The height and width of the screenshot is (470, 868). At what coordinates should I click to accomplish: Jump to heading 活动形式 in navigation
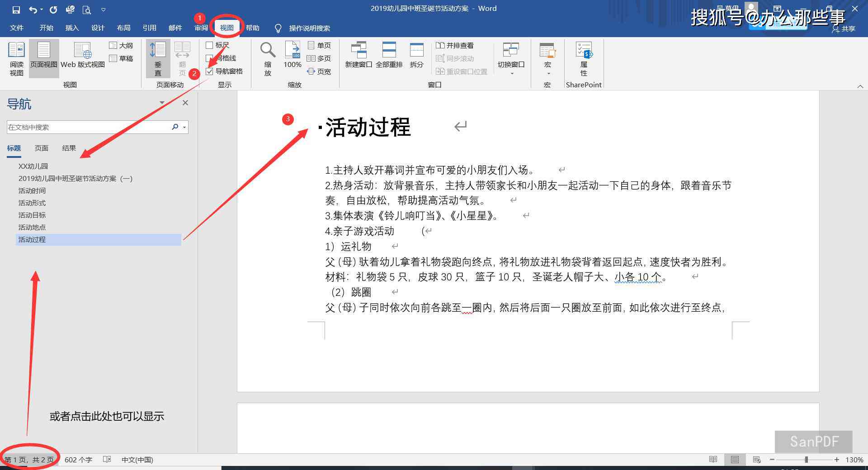[x=32, y=203]
